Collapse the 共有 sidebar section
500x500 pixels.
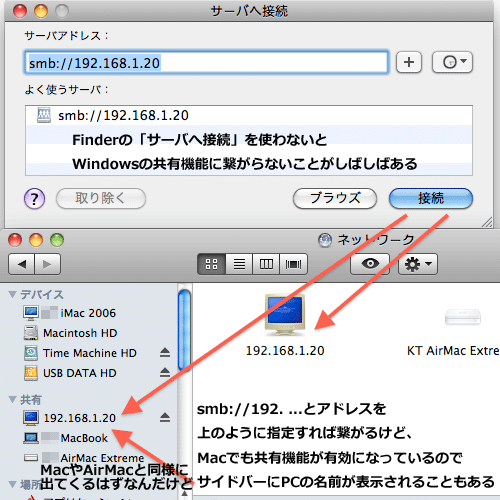click(x=13, y=399)
